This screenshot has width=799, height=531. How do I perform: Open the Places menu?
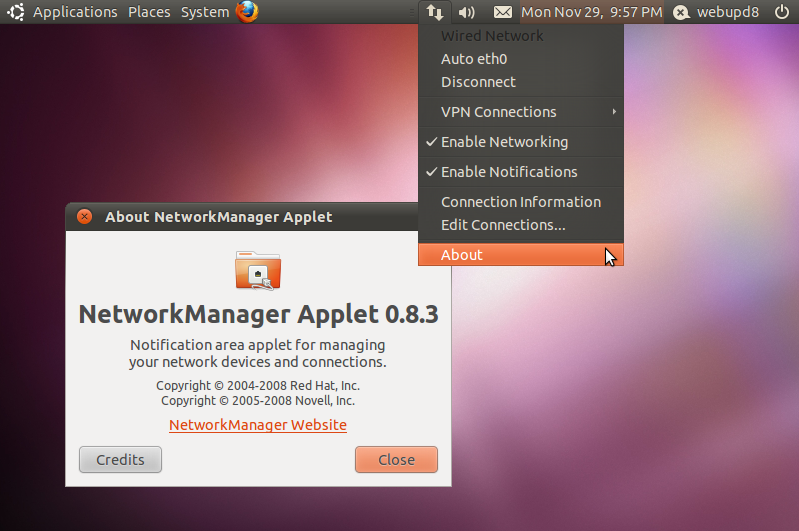click(x=149, y=12)
